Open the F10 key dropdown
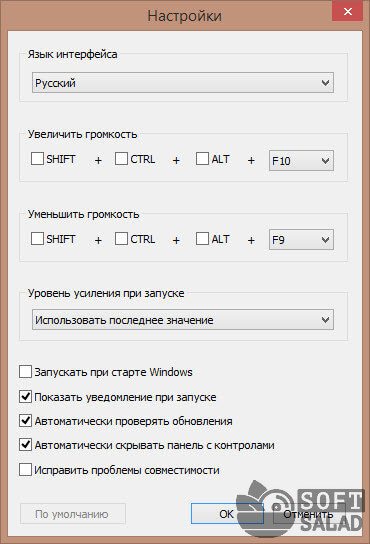This screenshot has height=544, width=370. [x=301, y=161]
